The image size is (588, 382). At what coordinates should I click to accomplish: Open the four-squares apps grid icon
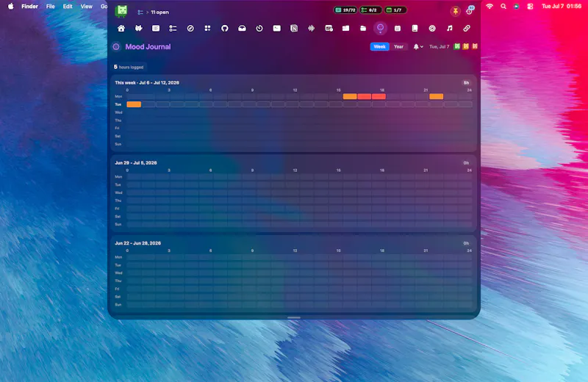coord(207,28)
